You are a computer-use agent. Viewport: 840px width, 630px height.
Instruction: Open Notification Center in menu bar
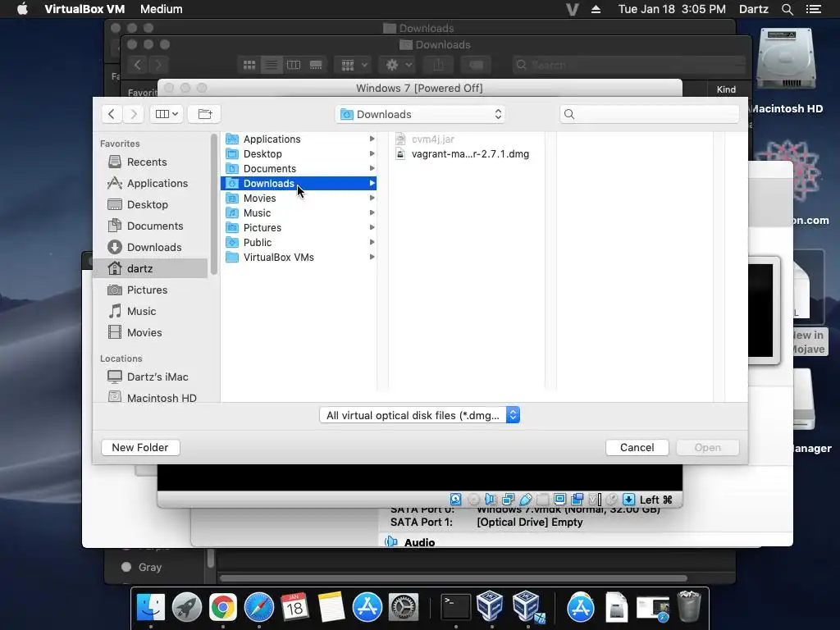[x=813, y=9]
